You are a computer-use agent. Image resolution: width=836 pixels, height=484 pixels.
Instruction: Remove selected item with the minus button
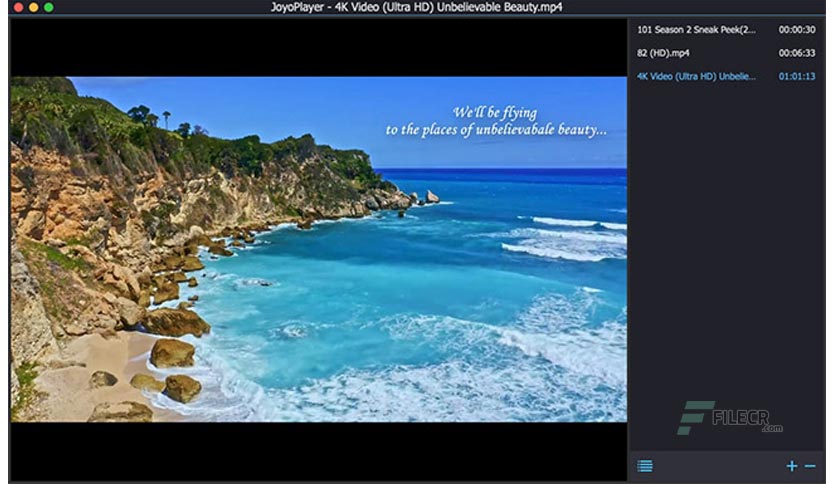click(810, 466)
